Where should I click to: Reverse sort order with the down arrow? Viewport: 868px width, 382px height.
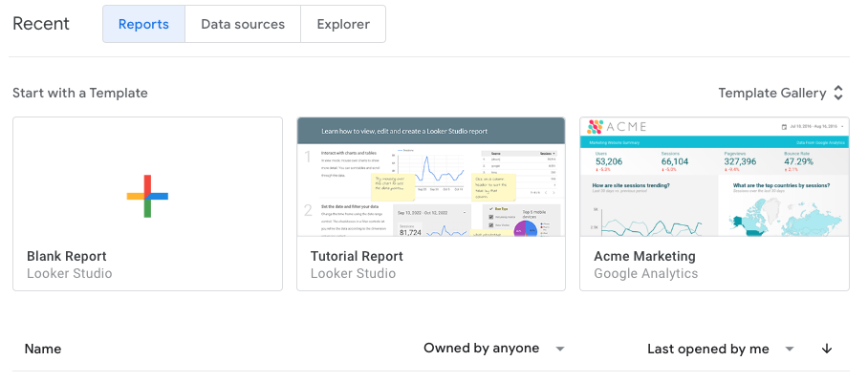click(x=827, y=349)
